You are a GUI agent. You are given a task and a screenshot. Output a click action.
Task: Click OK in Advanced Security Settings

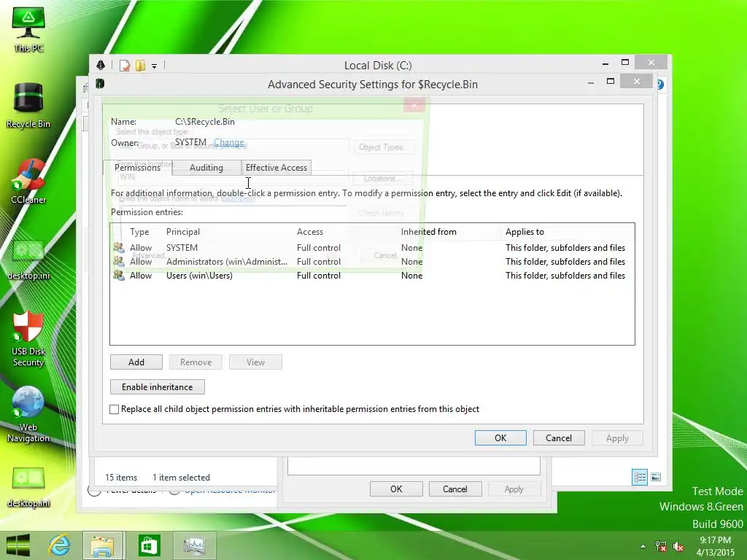(x=500, y=438)
